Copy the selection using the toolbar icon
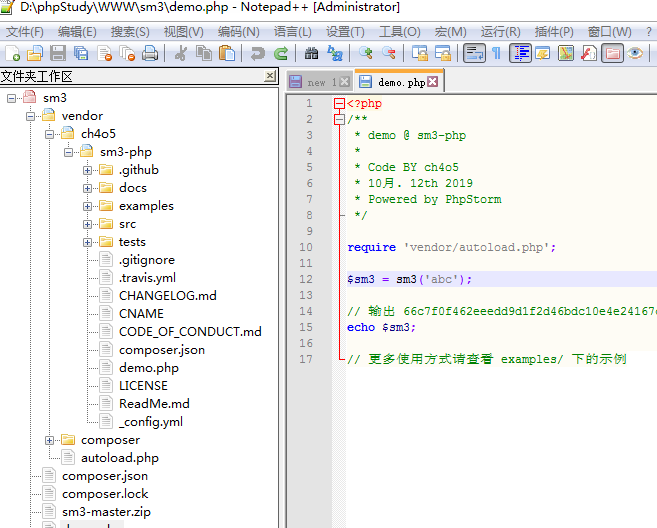The width and height of the screenshot is (657, 528). click(x=204, y=53)
